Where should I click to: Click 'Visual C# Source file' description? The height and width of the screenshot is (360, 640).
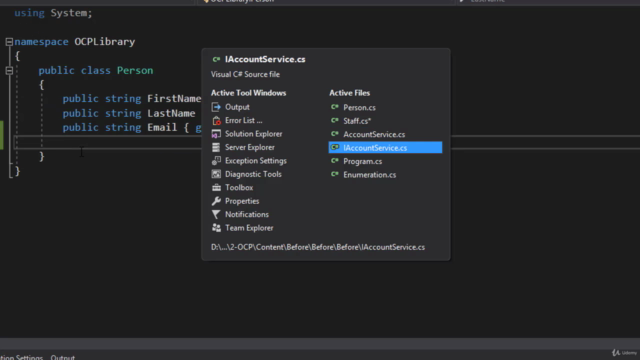(x=245, y=74)
